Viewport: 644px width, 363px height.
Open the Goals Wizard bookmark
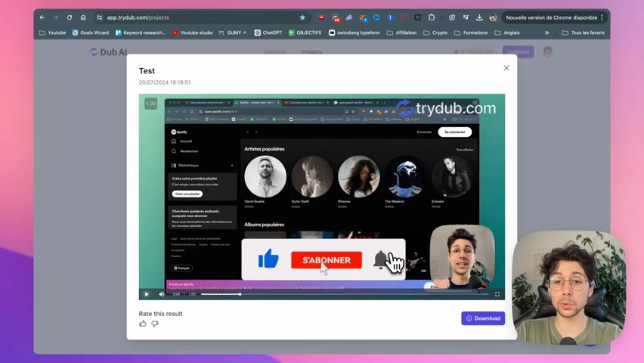91,33
